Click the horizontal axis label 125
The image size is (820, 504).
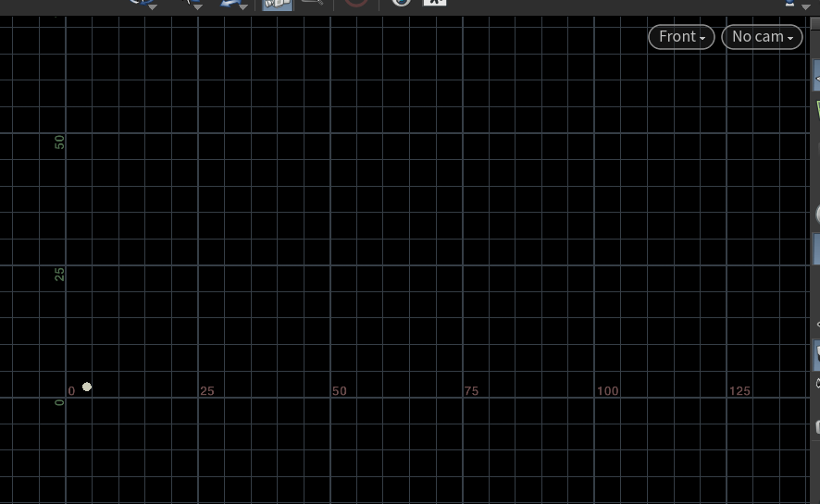click(x=739, y=391)
